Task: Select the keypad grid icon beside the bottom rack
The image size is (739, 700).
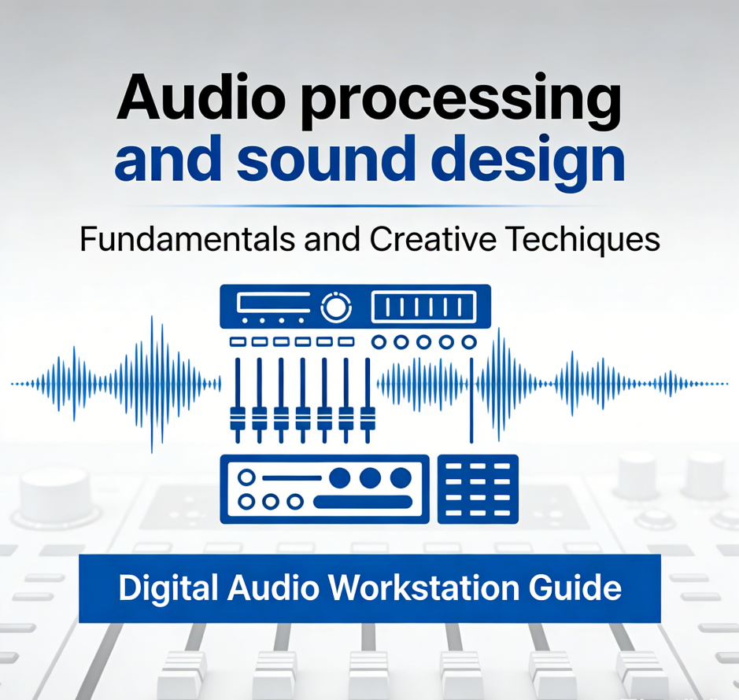Action: (478, 488)
